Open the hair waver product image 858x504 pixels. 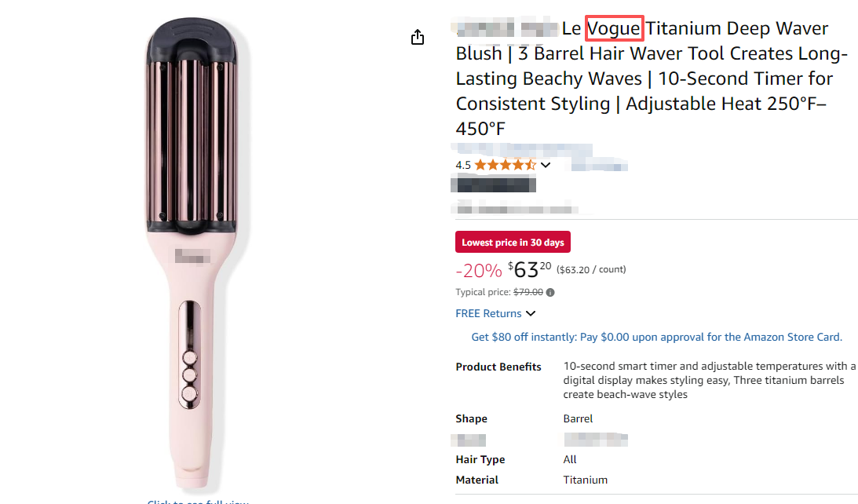193,251
